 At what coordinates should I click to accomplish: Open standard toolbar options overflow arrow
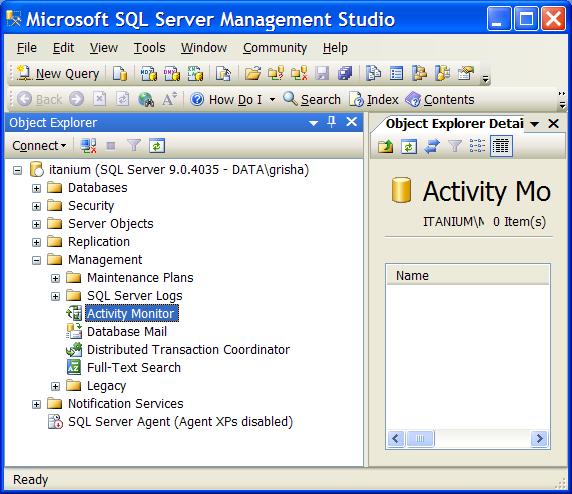point(485,79)
